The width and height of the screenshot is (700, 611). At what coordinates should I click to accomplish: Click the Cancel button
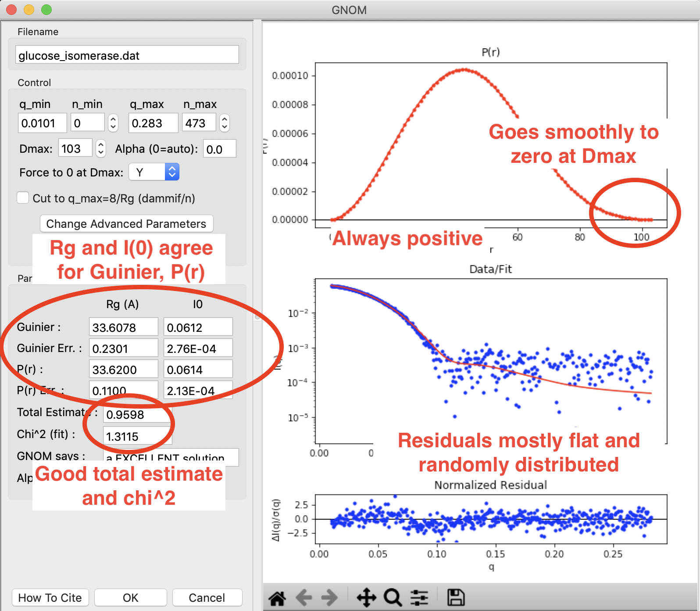click(x=207, y=598)
